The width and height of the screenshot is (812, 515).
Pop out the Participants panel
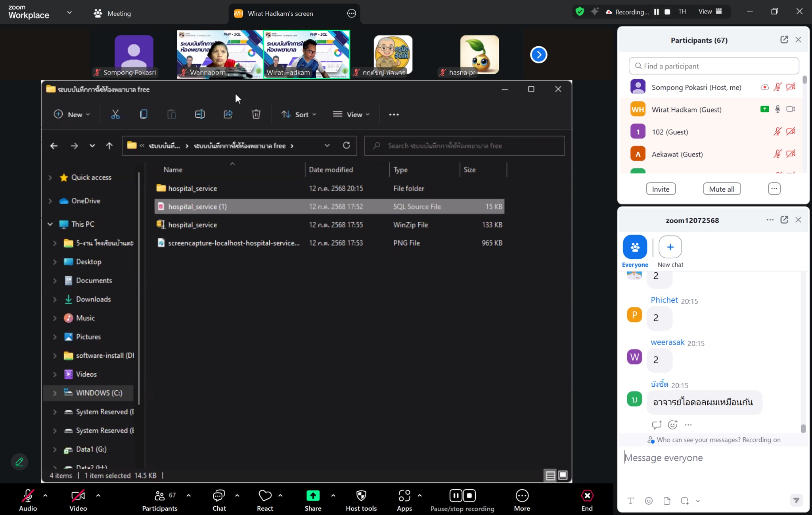pos(784,40)
